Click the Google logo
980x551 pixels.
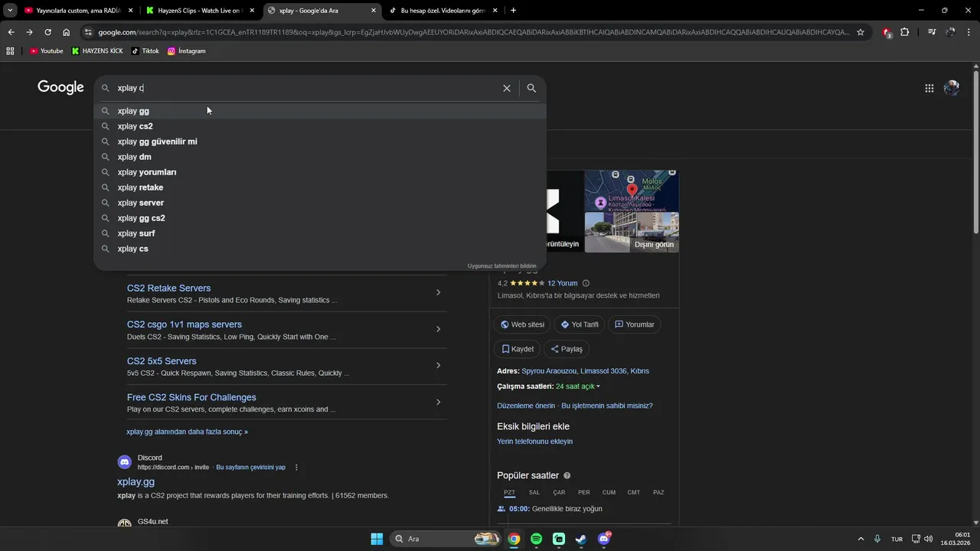(60, 87)
